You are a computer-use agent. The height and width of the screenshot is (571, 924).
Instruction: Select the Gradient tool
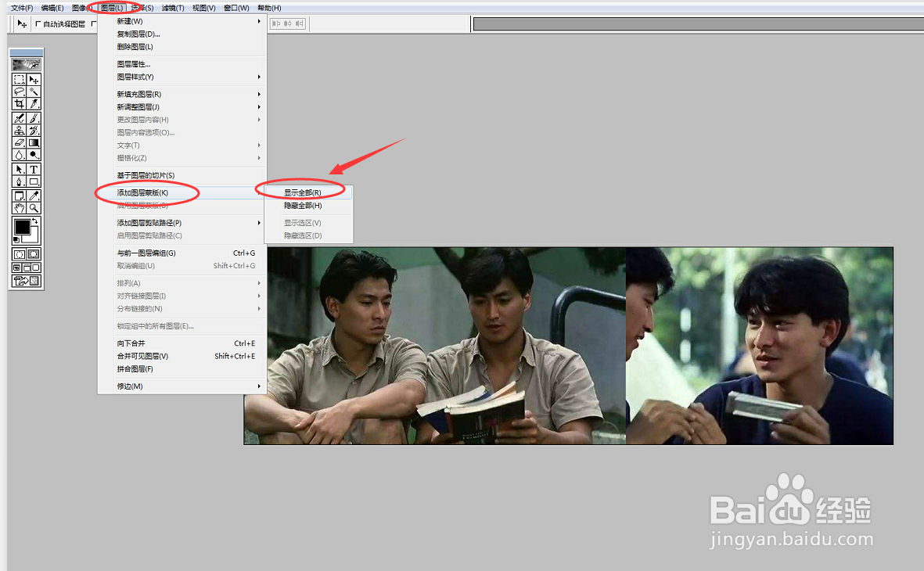34,142
